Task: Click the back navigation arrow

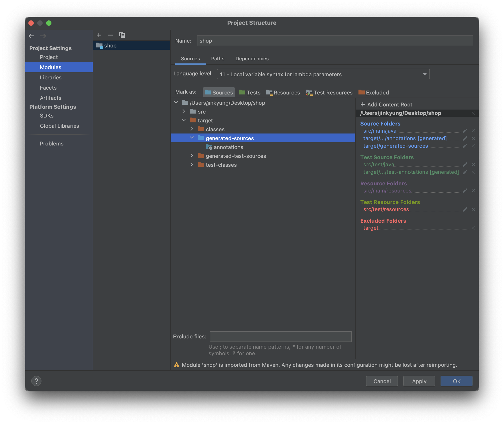Action: (31, 36)
